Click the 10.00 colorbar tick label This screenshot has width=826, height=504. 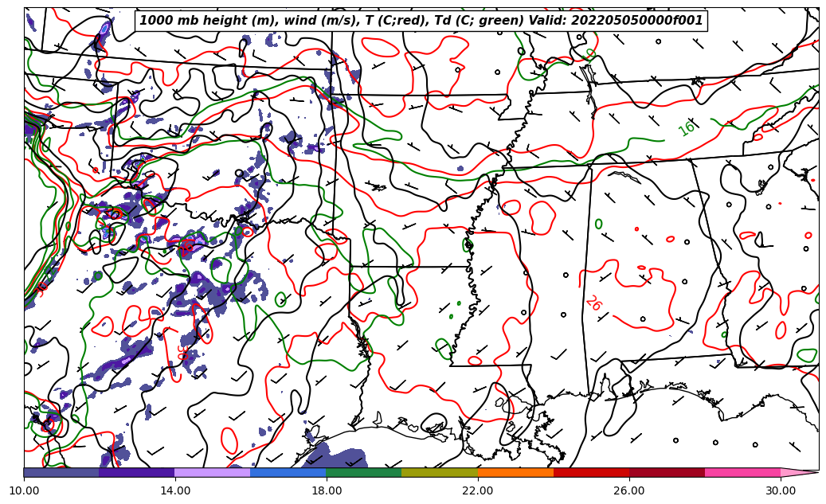pyautogui.click(x=24, y=490)
